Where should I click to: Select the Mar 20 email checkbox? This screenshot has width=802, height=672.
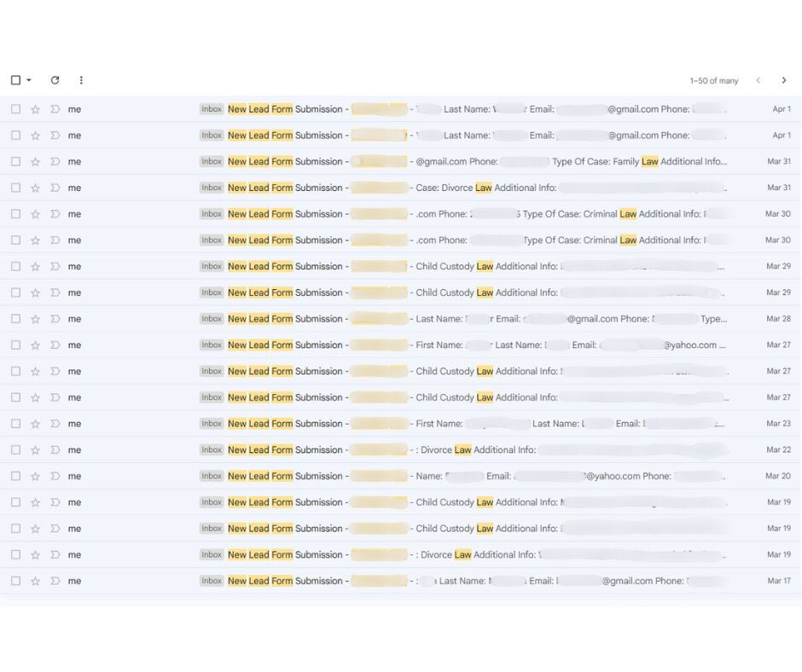pos(16,476)
